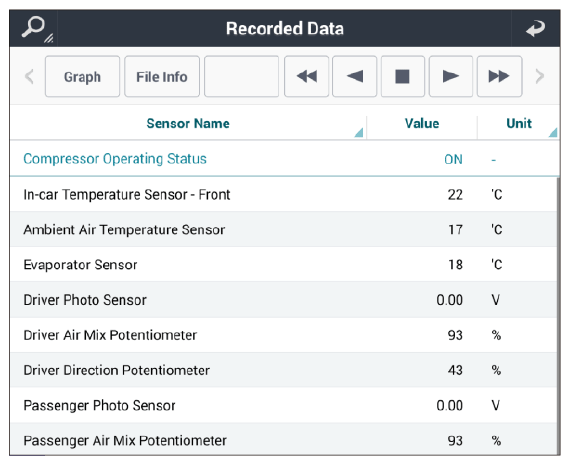Viewport: 570px width, 465px height.
Task: Select Evaporator Sensor row
Action: (x=284, y=264)
